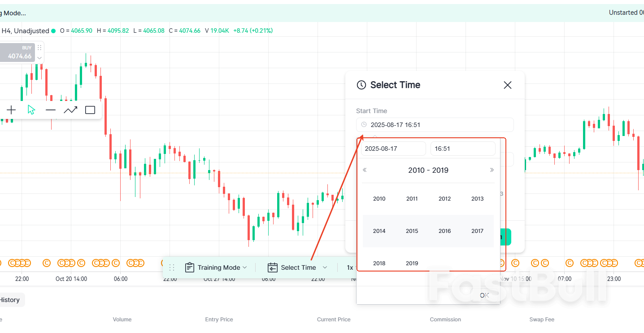
Task: Navigate to the next decade with the right arrow
Action: point(492,170)
